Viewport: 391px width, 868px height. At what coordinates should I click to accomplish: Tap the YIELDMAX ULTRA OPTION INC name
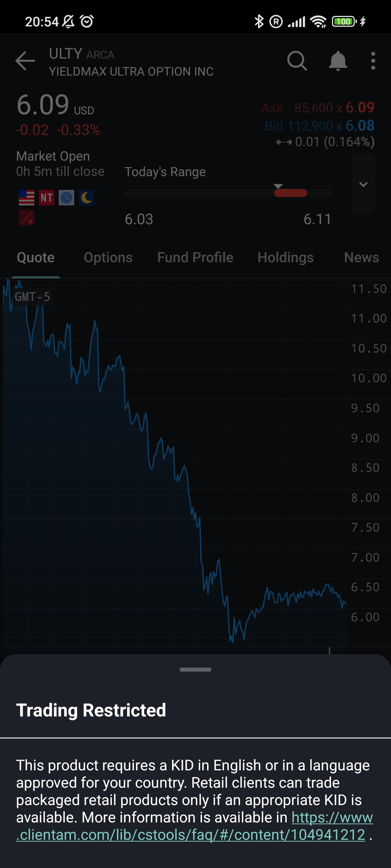(x=131, y=72)
